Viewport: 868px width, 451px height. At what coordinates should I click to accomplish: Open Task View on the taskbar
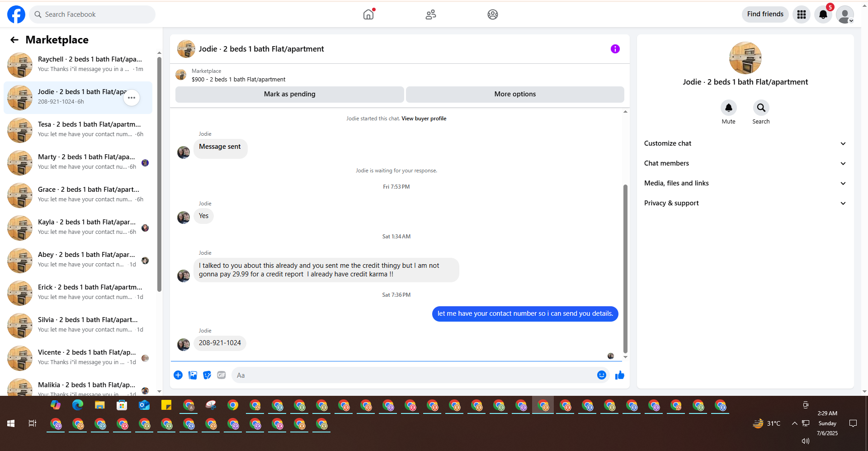pyautogui.click(x=33, y=423)
